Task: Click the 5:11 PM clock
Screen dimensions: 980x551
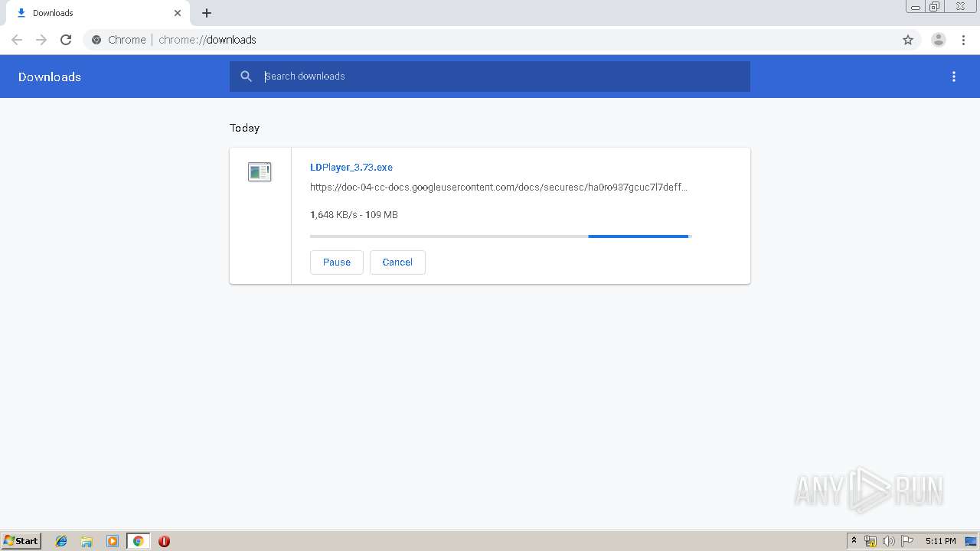Action: click(x=940, y=541)
